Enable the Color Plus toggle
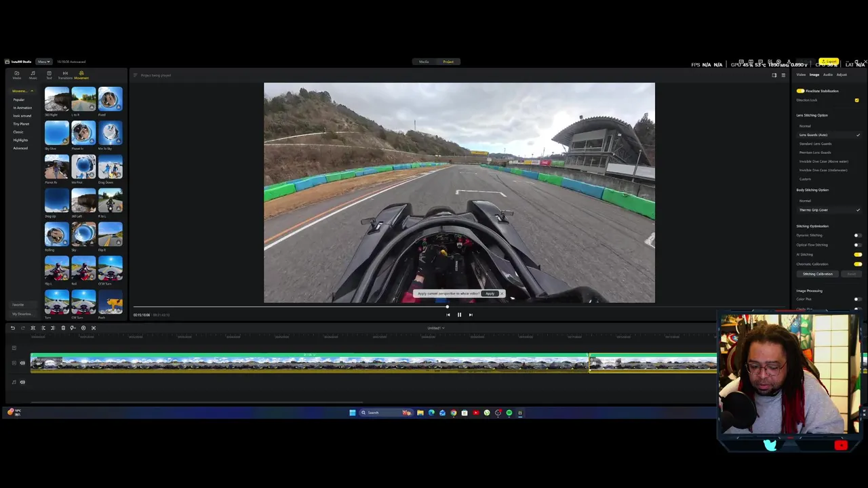The image size is (868, 488). tap(858, 299)
